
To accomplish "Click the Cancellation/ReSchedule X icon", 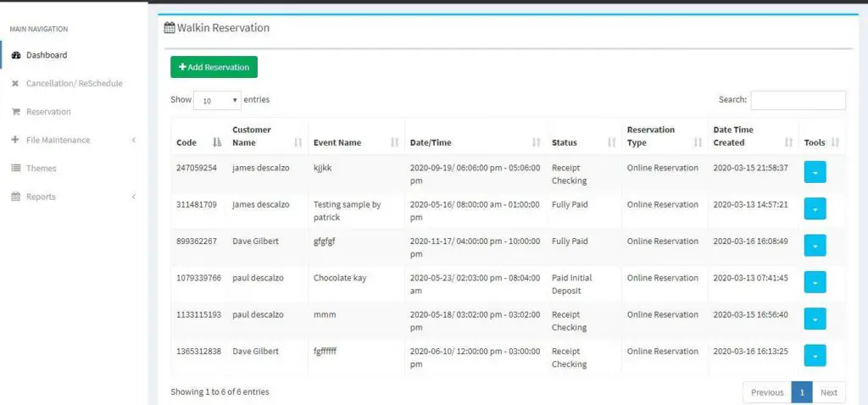I will tap(16, 84).
